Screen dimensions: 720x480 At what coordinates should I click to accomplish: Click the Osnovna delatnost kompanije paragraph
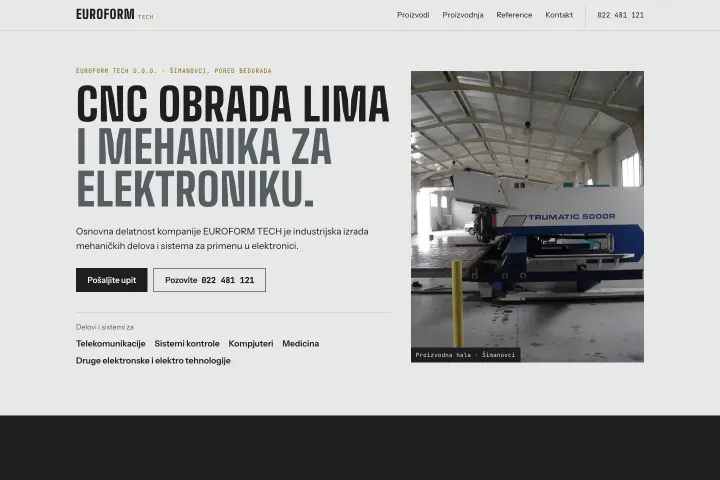[x=222, y=238]
